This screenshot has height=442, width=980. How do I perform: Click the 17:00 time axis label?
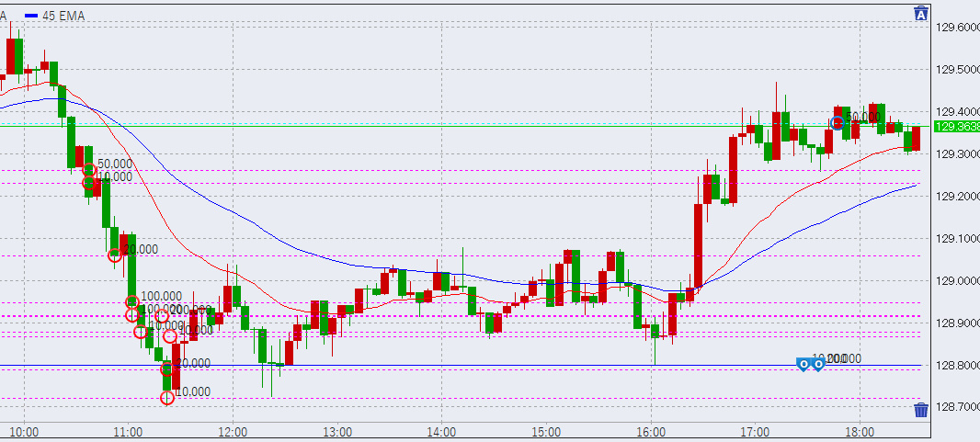(x=755, y=431)
